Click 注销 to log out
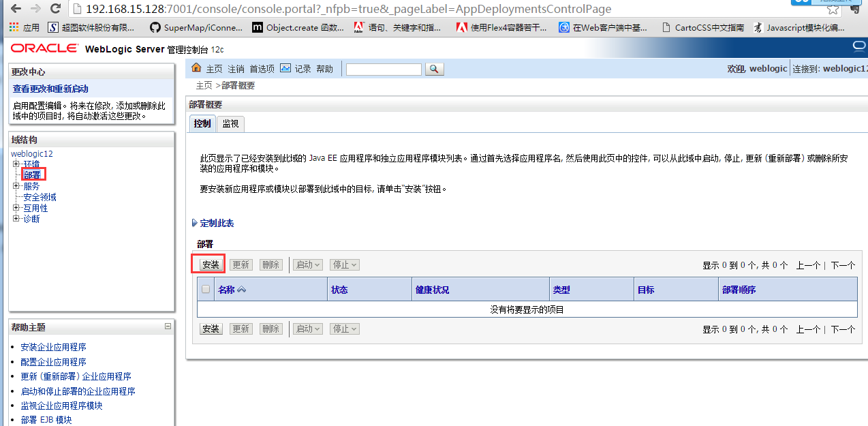This screenshot has height=426, width=868. point(236,69)
